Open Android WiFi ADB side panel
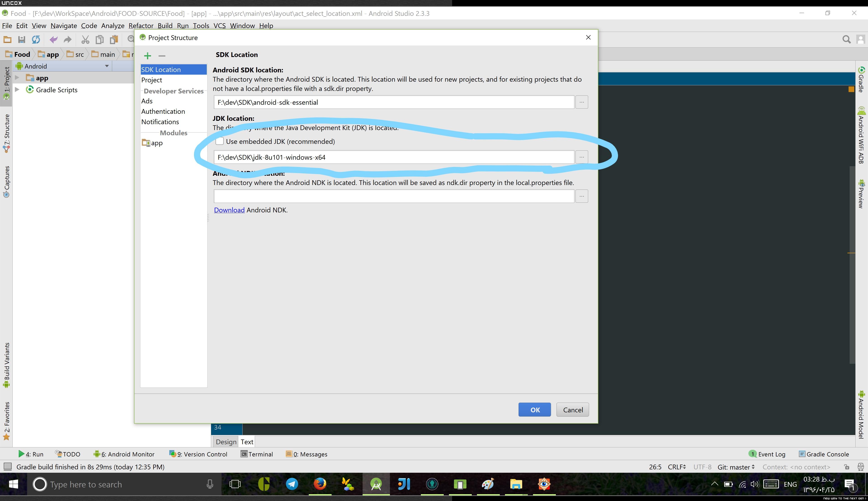This screenshot has height=501, width=868. [x=861, y=135]
